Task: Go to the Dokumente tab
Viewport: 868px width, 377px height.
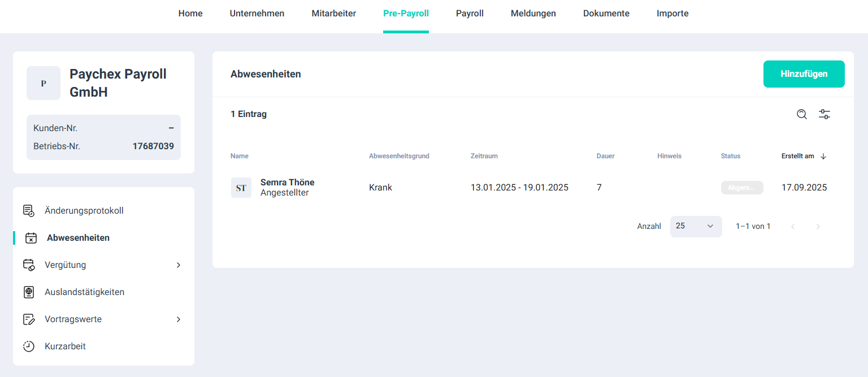Action: pos(606,14)
